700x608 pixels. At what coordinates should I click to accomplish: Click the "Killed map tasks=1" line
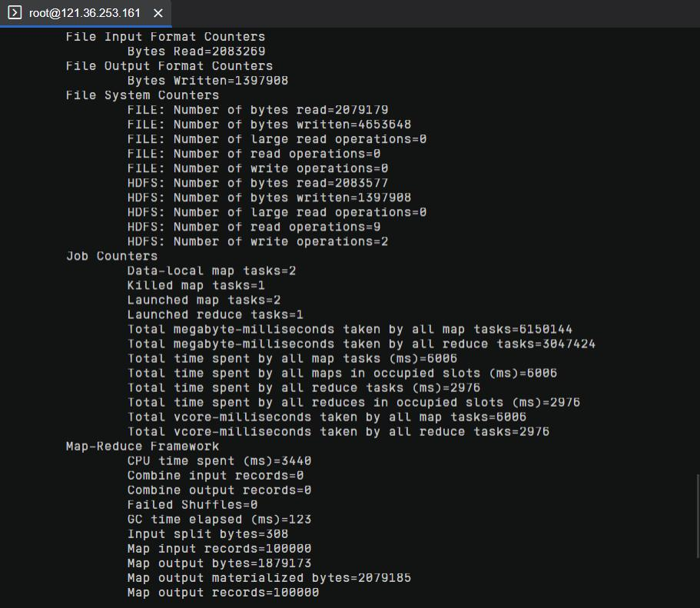(x=196, y=285)
